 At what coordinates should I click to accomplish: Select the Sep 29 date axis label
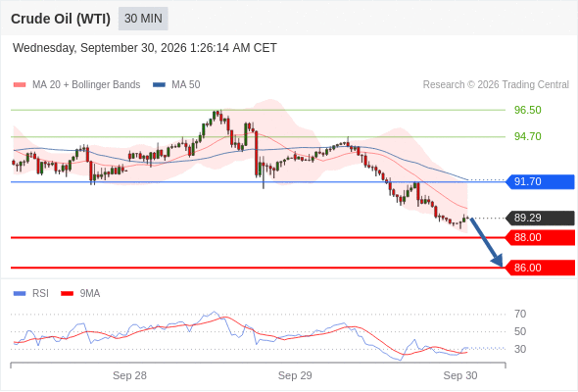click(x=295, y=375)
